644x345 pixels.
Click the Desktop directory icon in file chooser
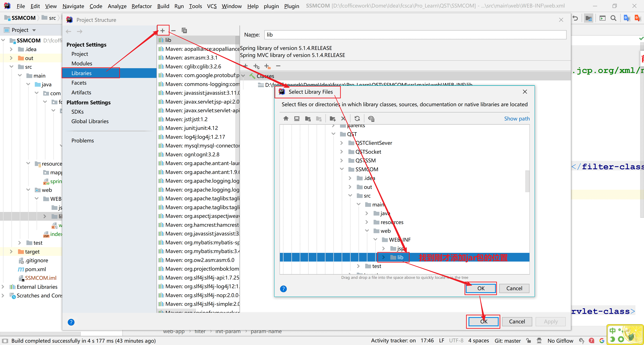pyautogui.click(x=297, y=119)
